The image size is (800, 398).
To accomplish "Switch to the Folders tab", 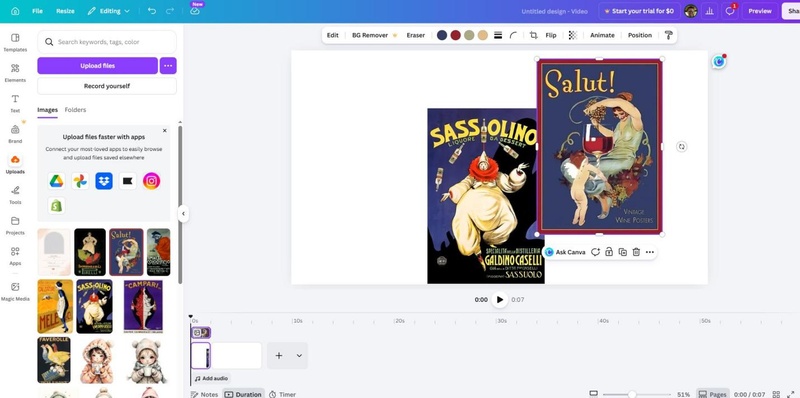I will (75, 110).
